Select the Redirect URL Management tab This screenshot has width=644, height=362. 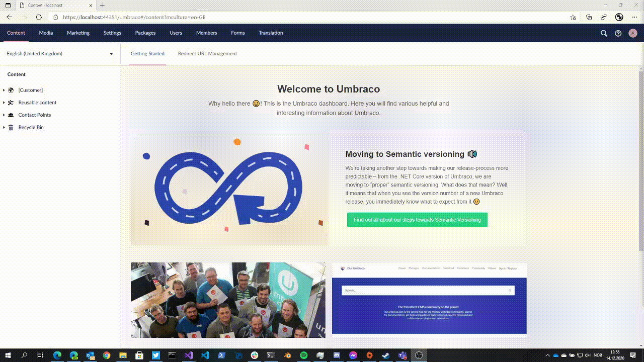(x=207, y=54)
